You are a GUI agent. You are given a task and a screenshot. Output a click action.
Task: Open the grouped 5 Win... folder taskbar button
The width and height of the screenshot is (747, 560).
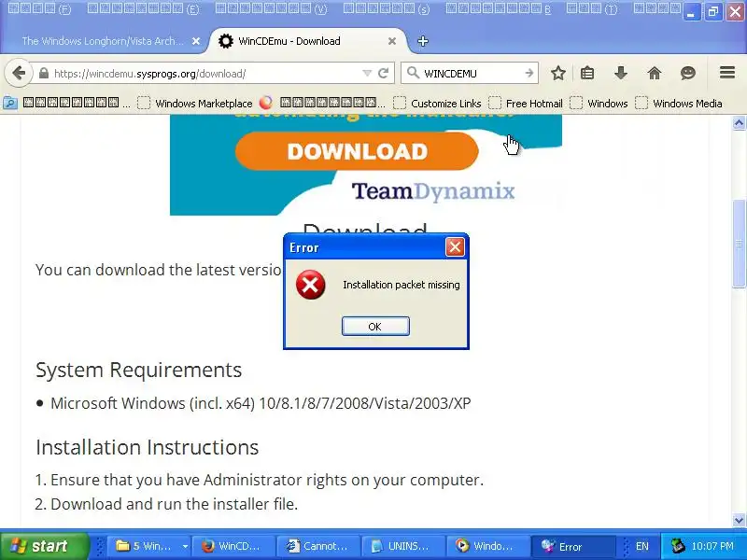(x=145, y=546)
